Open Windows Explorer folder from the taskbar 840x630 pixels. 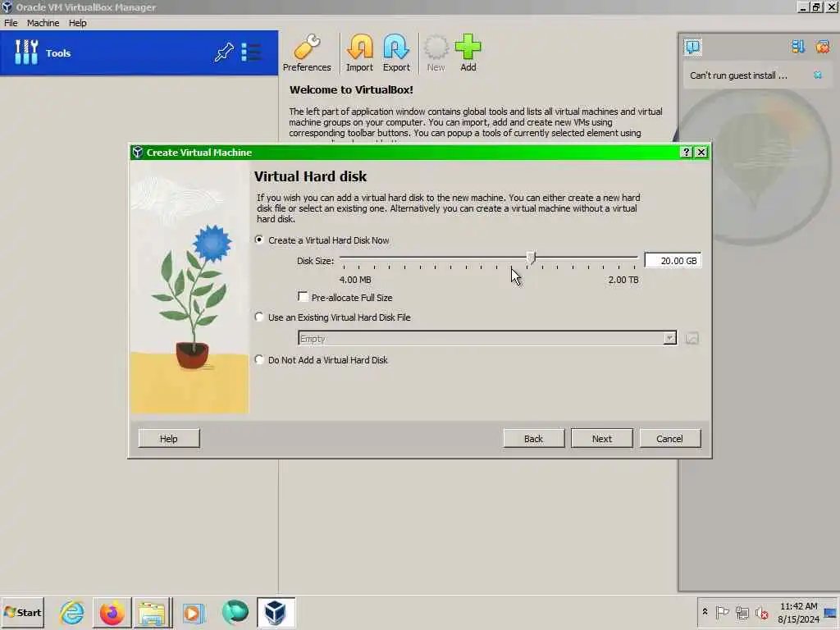tap(152, 612)
